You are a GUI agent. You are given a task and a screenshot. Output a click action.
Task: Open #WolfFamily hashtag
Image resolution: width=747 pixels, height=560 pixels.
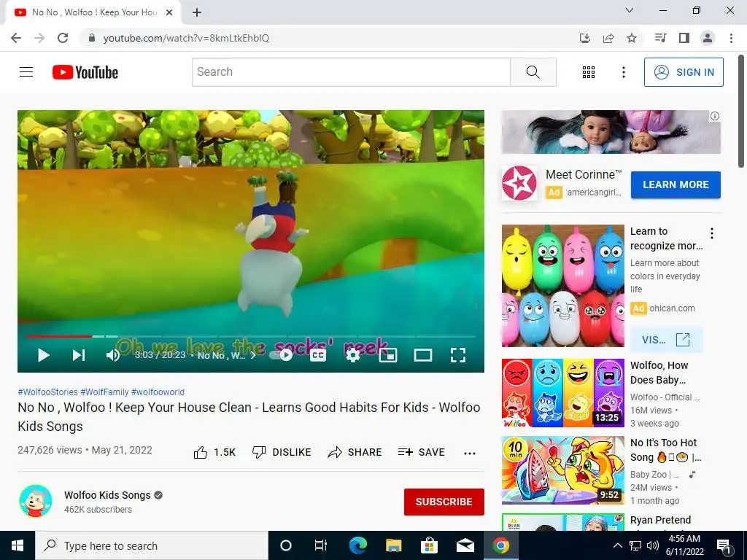(x=104, y=392)
